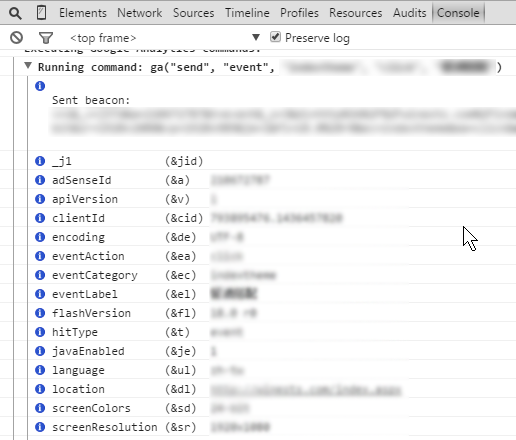Screen dimensions: 516x440
Task: Click the 'hitType' parameter name
Action: (x=75, y=332)
